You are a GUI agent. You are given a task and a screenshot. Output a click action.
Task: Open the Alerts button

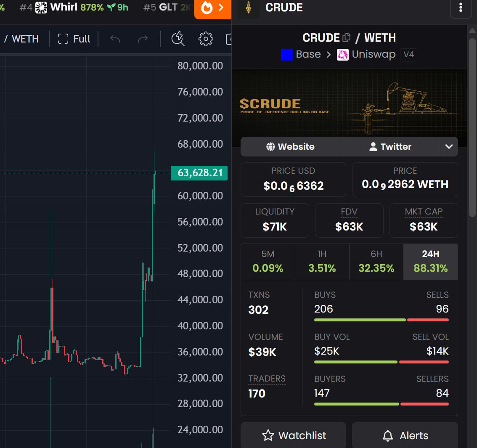pos(405,435)
